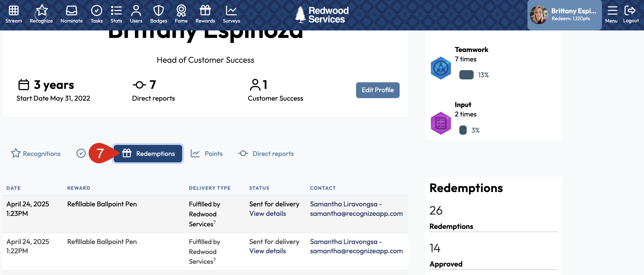Open the Rewards gift icon
The height and width of the screenshot is (275, 644).
coord(205,11)
